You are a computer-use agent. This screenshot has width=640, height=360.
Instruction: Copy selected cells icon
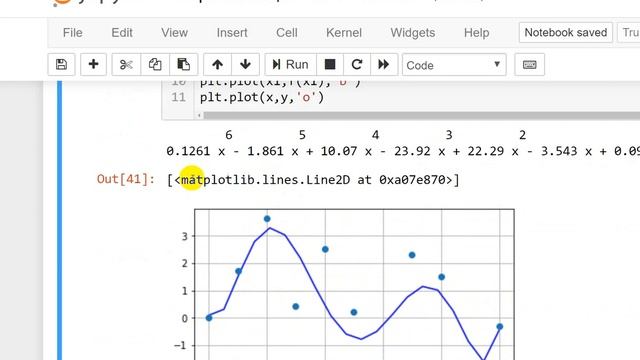[155, 64]
